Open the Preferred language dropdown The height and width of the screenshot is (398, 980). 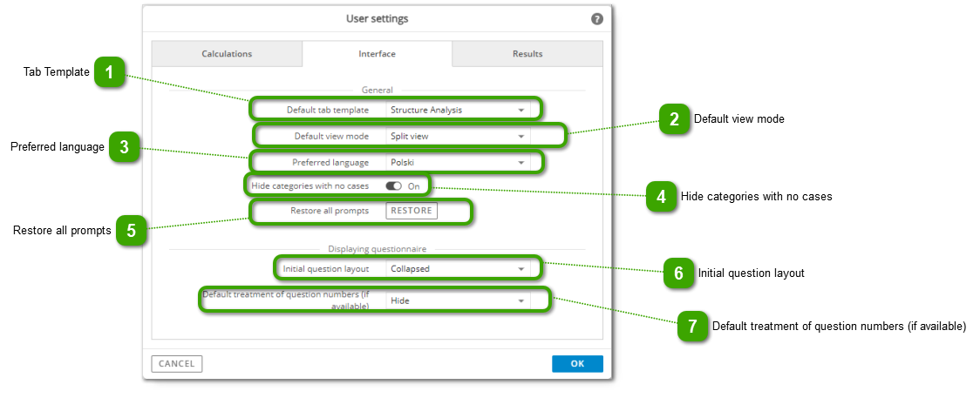click(x=458, y=162)
